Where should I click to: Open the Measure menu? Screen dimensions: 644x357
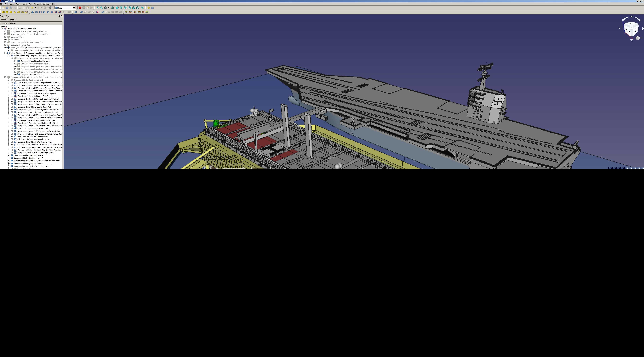[38, 4]
